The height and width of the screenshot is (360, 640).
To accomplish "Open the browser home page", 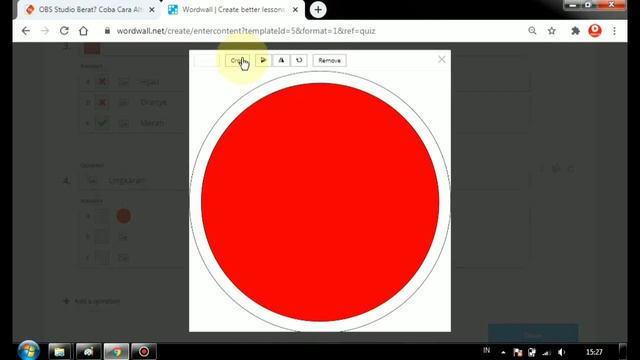I will (x=83, y=31).
